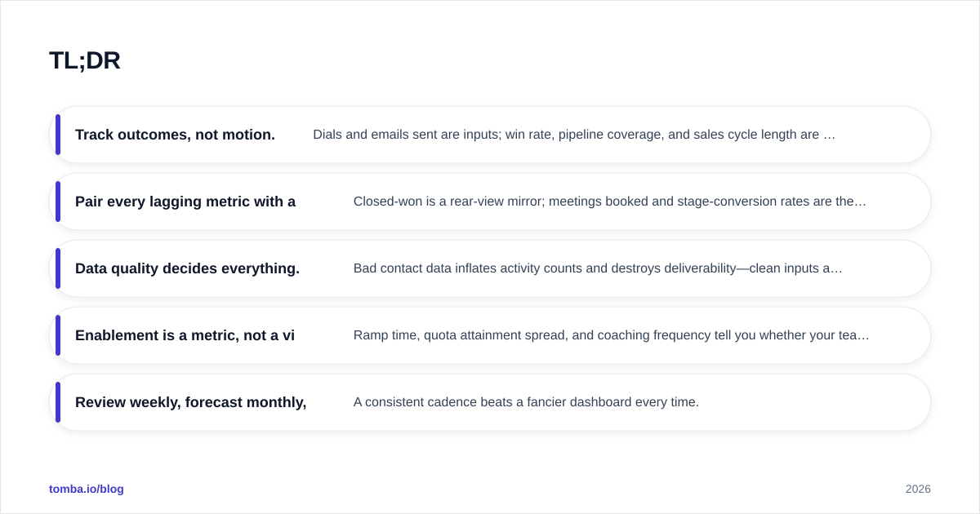This screenshot has width=980, height=514.
Task: Click description 'Closed-won is a rear-view mirror'
Action: 610,202
